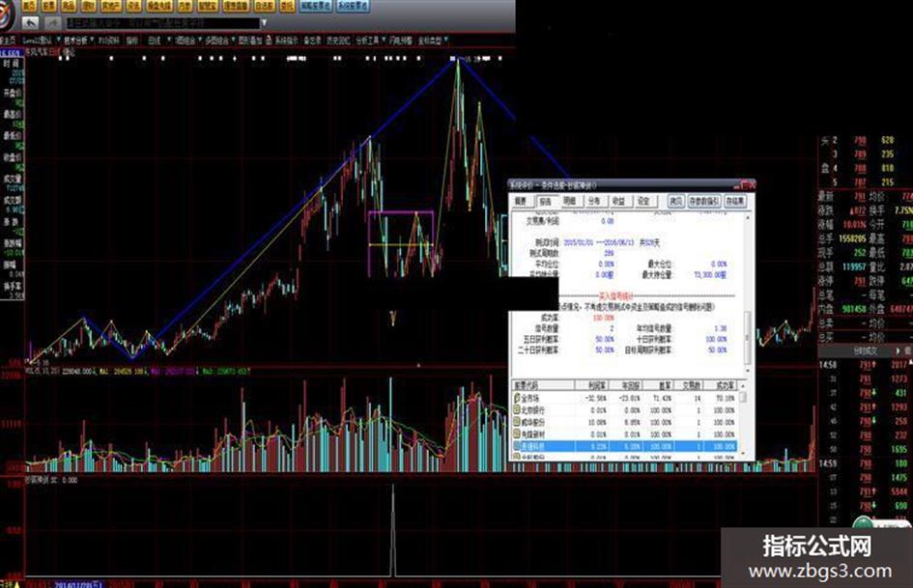This screenshot has width=913, height=588.
Task: Click the 商品 yellow toolbar button
Action: pos(69,5)
